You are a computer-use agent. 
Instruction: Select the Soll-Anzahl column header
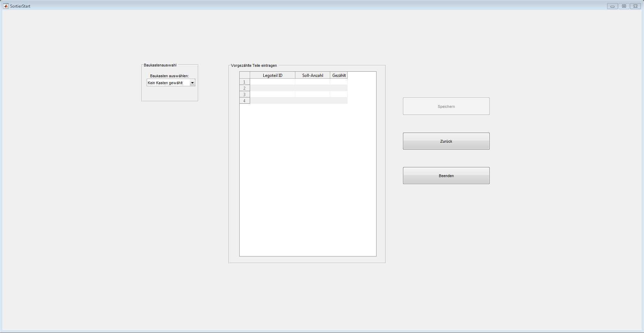pyautogui.click(x=312, y=76)
